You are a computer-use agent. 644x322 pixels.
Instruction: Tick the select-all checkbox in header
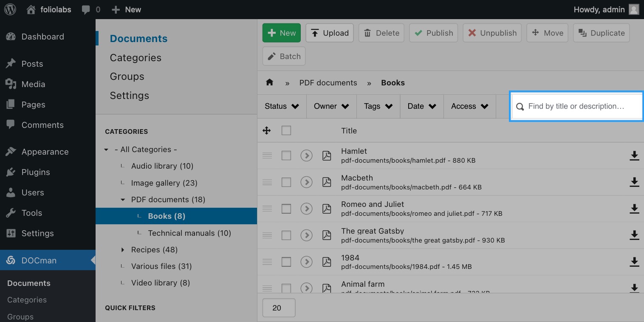pyautogui.click(x=286, y=130)
